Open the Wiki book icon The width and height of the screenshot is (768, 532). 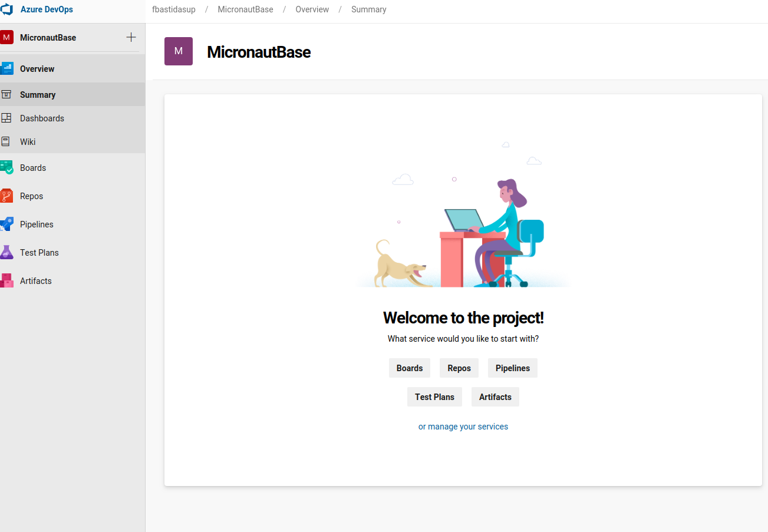[x=6, y=141]
